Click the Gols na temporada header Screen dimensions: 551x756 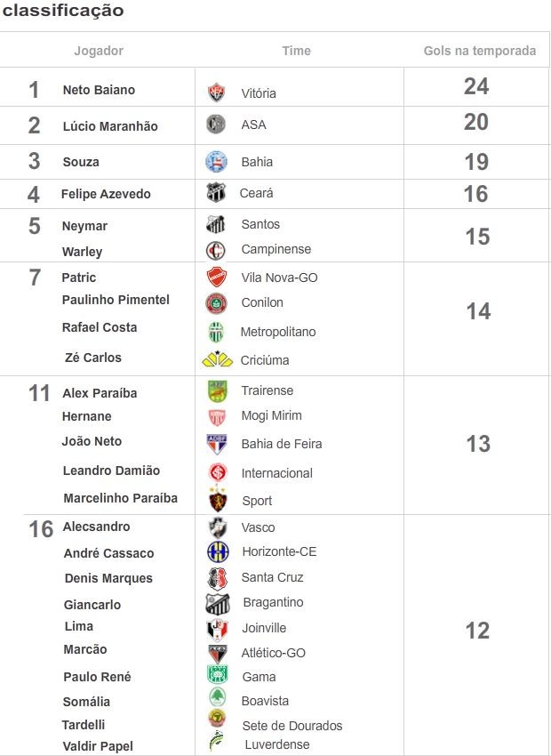(x=480, y=51)
